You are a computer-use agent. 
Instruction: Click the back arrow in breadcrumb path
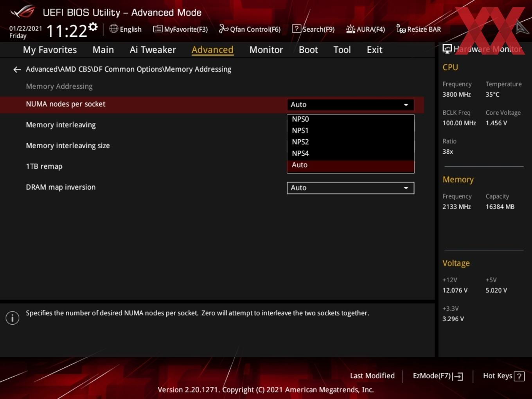click(17, 70)
